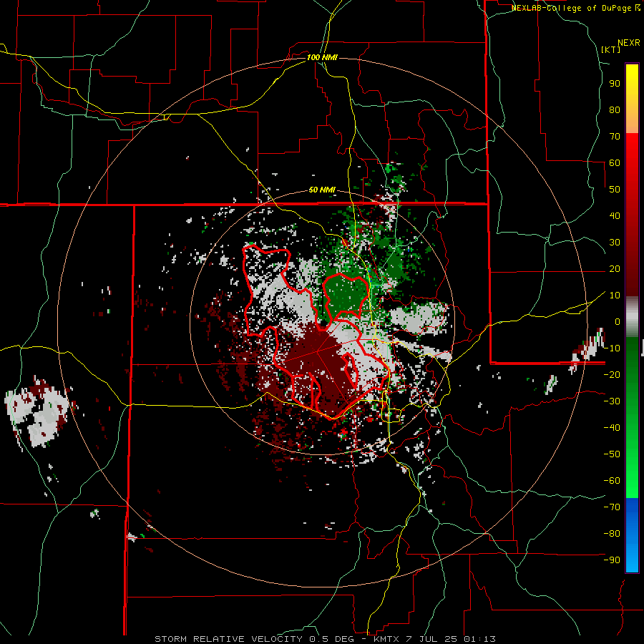Click the -80 value on the velocity scale
Image resolution: width=644 pixels, height=644 pixels.
click(612, 534)
